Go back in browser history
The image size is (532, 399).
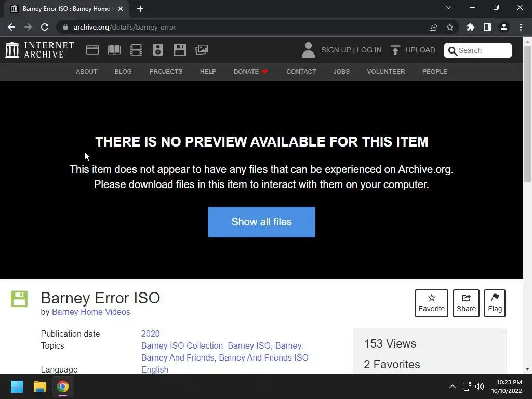click(x=11, y=27)
